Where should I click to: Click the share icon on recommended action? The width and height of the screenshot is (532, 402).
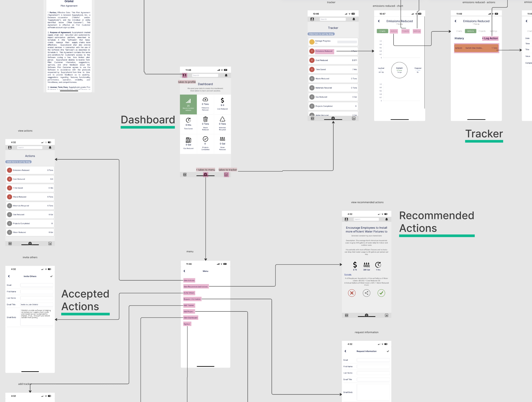point(366,293)
